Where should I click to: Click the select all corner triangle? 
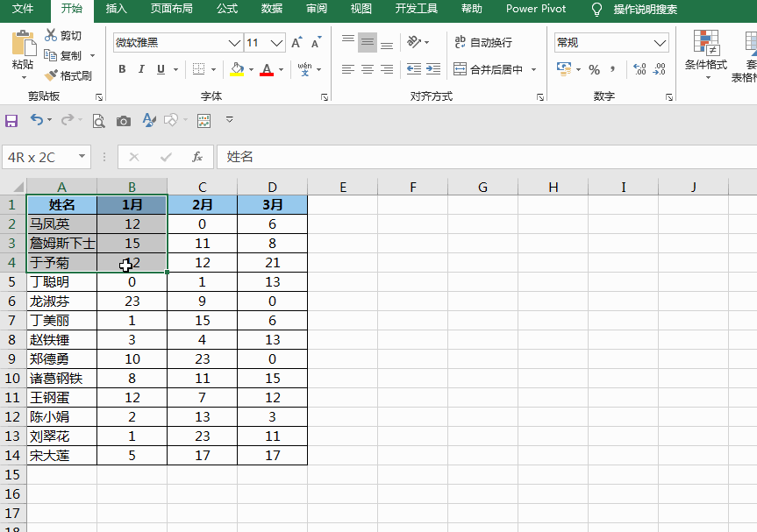(18, 188)
